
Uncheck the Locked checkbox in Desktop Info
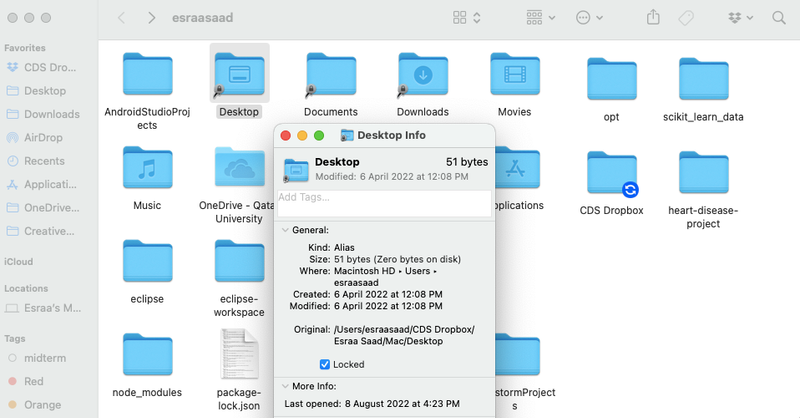324,364
